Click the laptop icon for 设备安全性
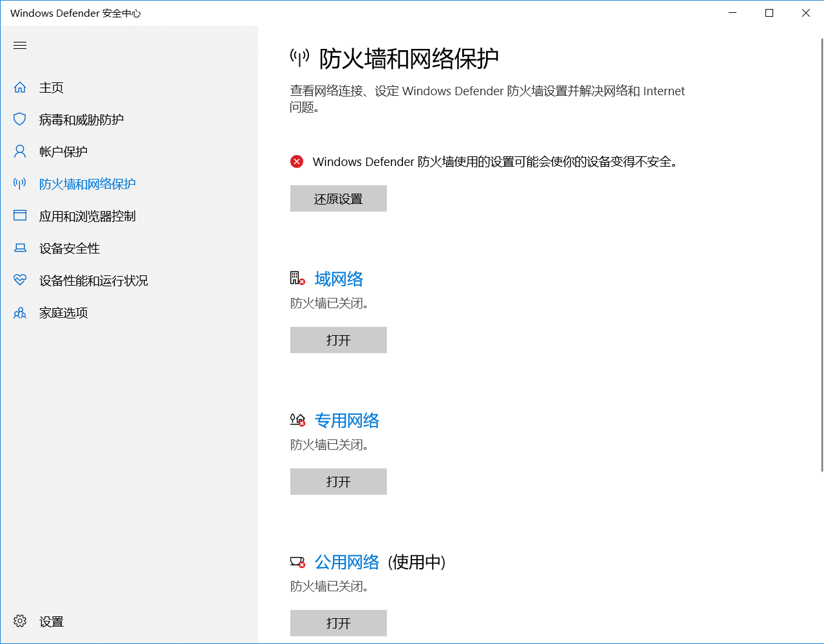 pyautogui.click(x=20, y=248)
